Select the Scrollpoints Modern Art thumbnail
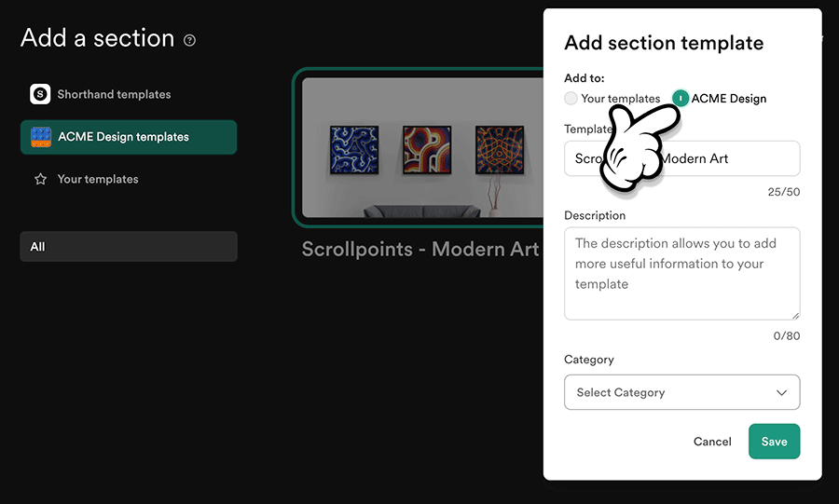This screenshot has width=839, height=504. (x=422, y=147)
